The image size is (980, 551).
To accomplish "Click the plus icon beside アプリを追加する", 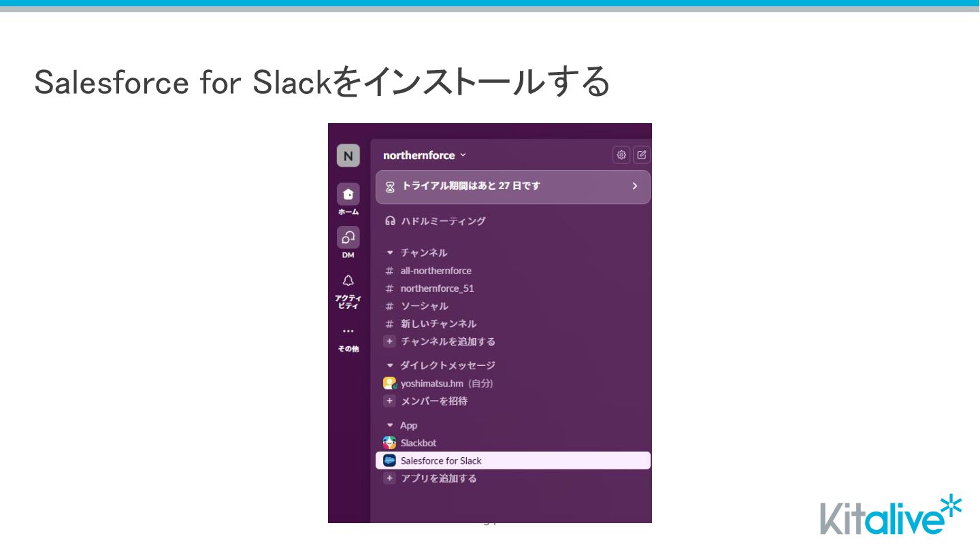I will coord(389,478).
